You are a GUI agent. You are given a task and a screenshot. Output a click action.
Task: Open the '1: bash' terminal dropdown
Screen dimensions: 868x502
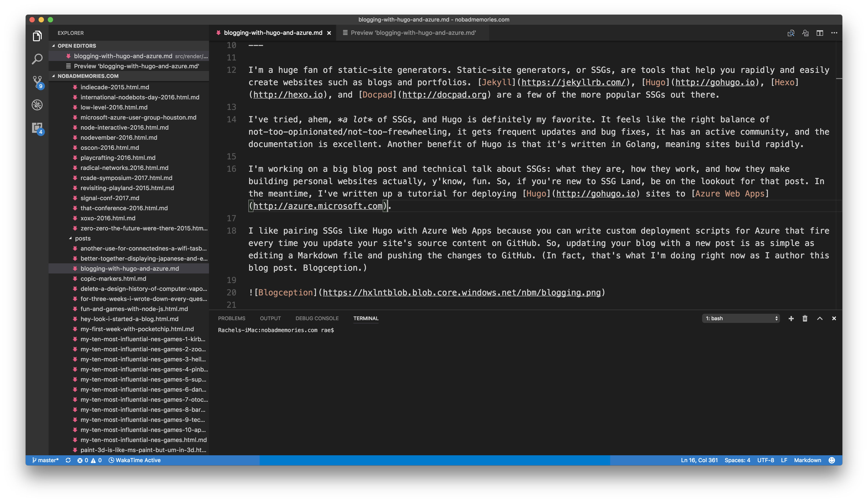point(741,319)
